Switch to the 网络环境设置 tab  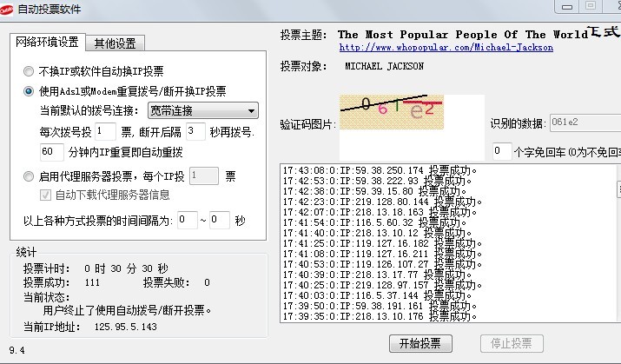pyautogui.click(x=50, y=43)
